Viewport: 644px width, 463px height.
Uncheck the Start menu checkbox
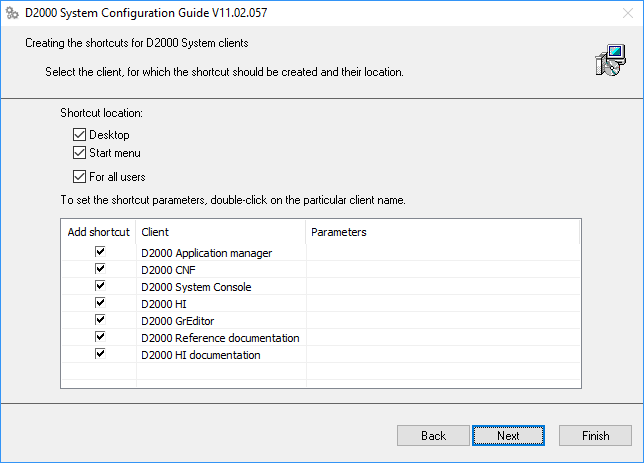pos(80,153)
